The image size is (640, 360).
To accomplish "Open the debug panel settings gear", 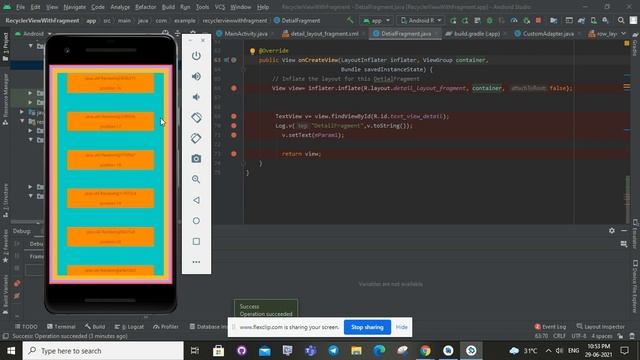I will point(612,231).
